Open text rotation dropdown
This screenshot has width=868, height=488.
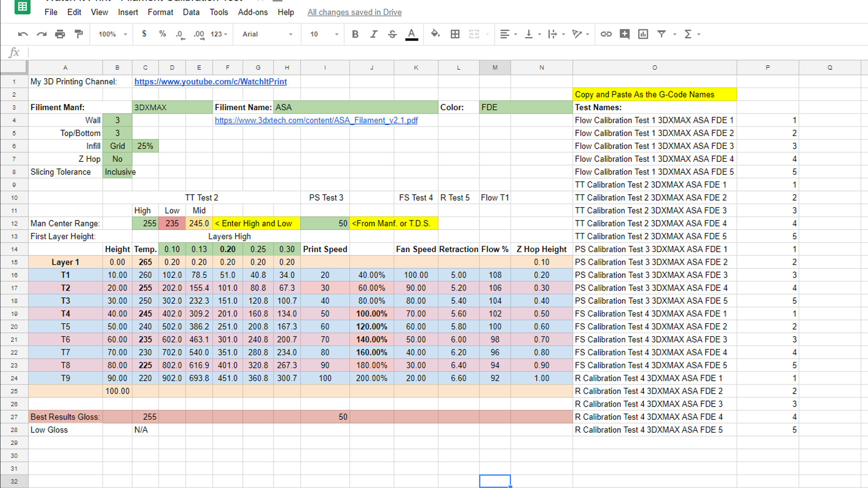pyautogui.click(x=580, y=34)
